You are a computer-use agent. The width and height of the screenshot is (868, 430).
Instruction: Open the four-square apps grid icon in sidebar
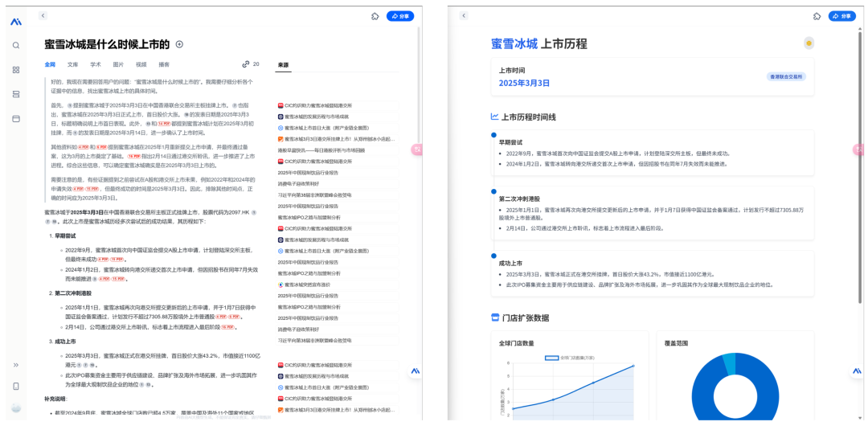(16, 70)
